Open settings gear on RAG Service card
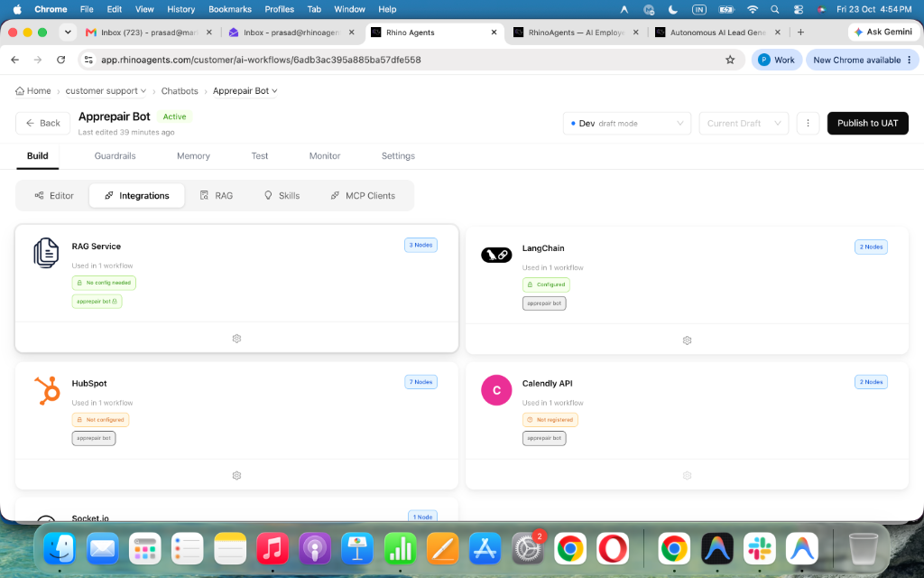924x578 pixels. [x=236, y=339]
